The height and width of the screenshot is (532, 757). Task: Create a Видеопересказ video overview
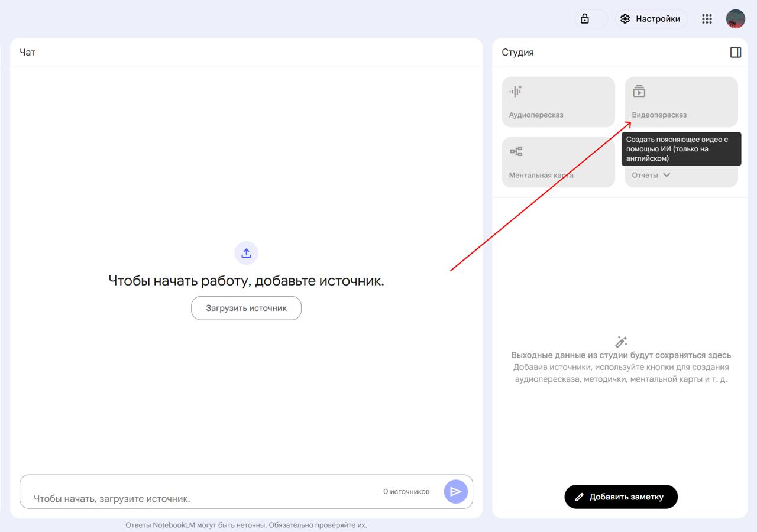681,102
